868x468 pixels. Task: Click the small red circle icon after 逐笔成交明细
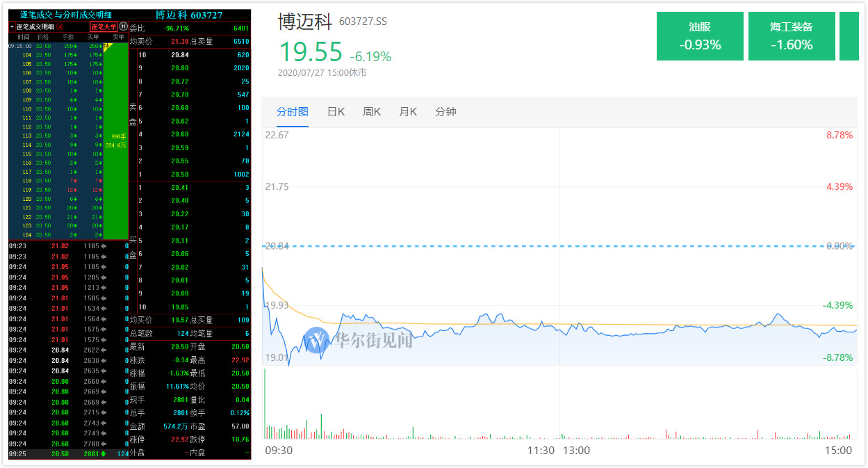[x=60, y=26]
